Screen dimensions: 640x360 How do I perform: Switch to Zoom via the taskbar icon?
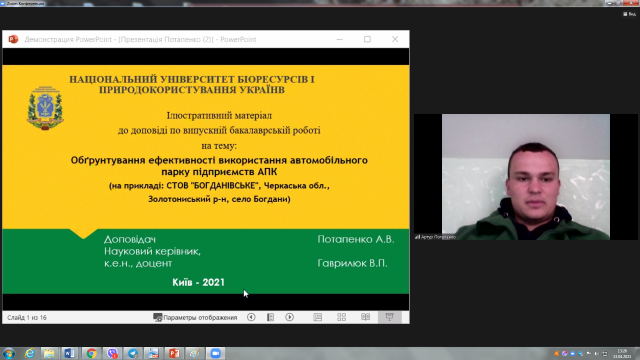click(x=216, y=353)
